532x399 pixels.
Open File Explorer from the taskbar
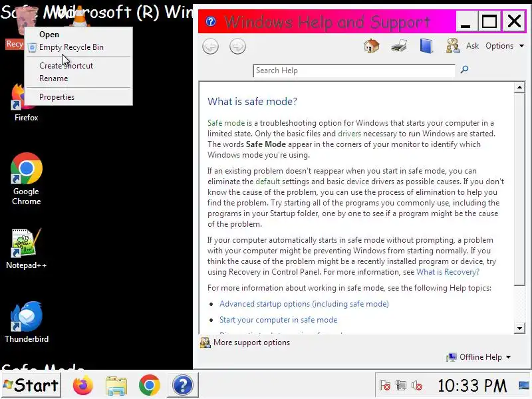(x=116, y=386)
